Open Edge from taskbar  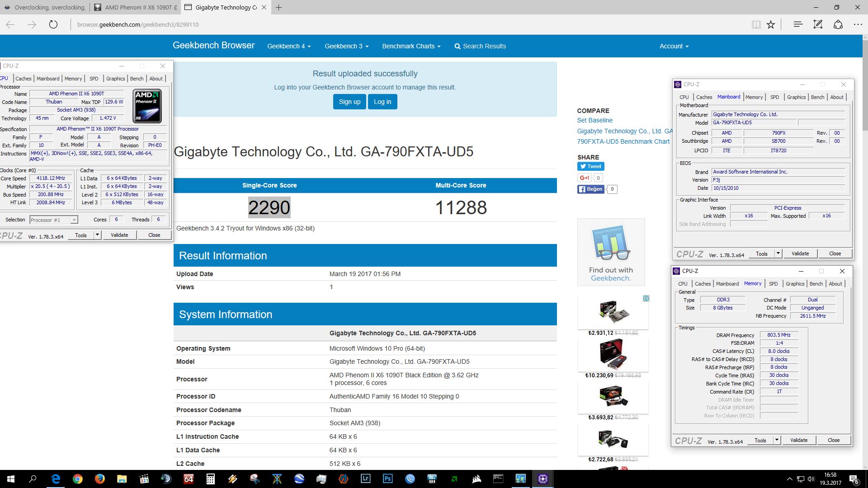[x=55, y=479]
